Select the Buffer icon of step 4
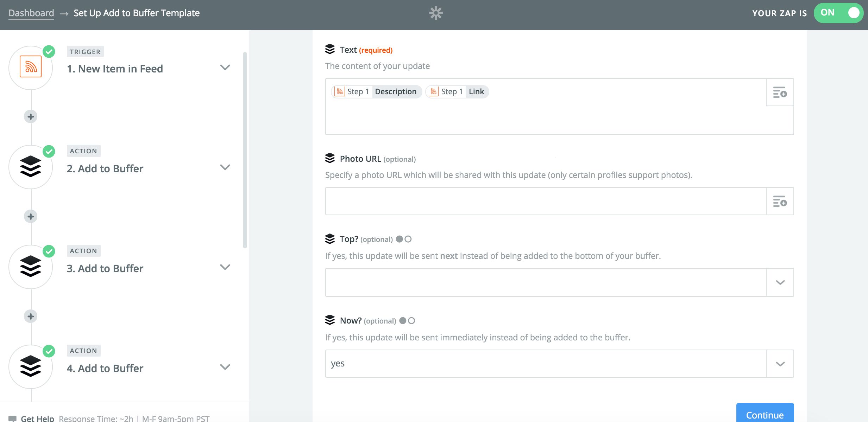The height and width of the screenshot is (422, 868). (31, 366)
